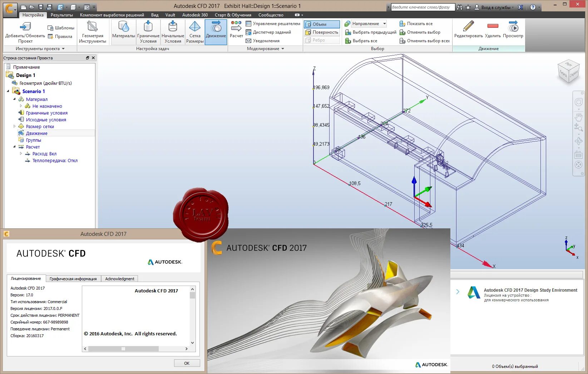Open the Начальные Условия initial conditions tool
This screenshot has height=374, width=588.
point(173,32)
